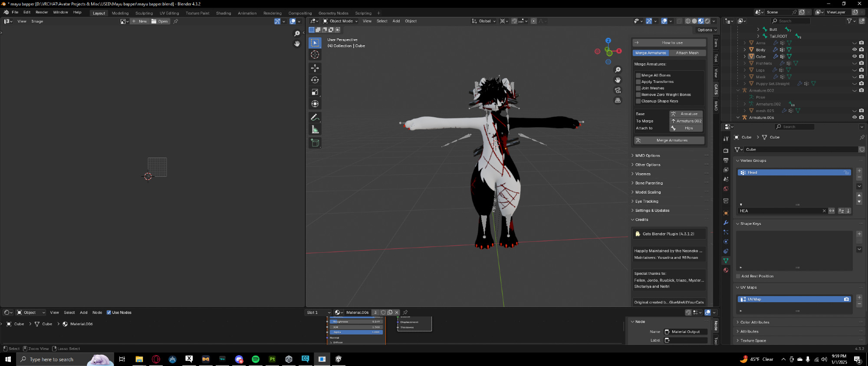Hide Armature.006 in viewport
Viewport: 868px width, 366px height.
(855, 117)
